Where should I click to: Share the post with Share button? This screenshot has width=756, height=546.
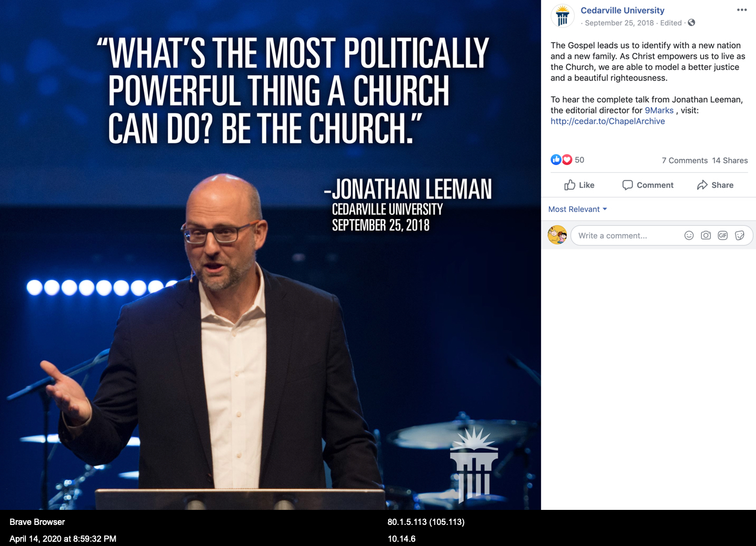(x=715, y=185)
